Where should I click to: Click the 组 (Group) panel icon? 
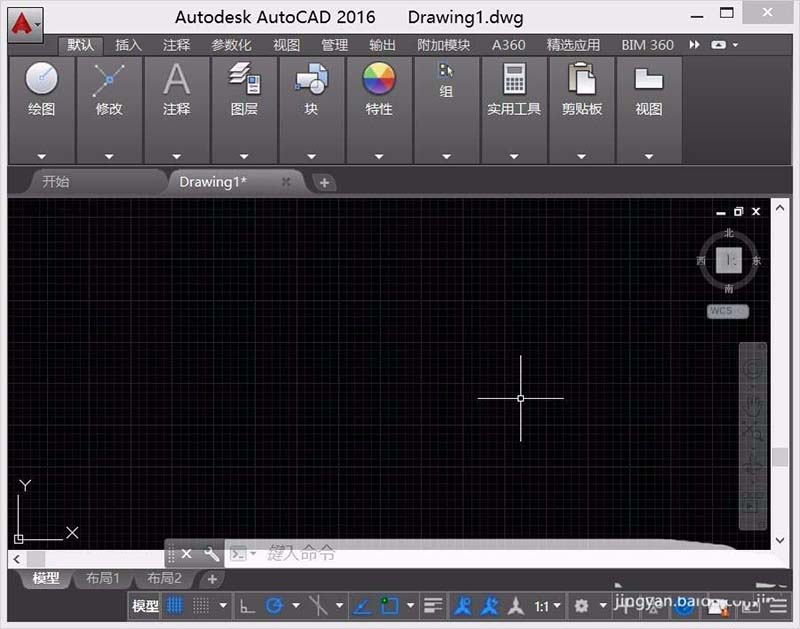click(446, 70)
